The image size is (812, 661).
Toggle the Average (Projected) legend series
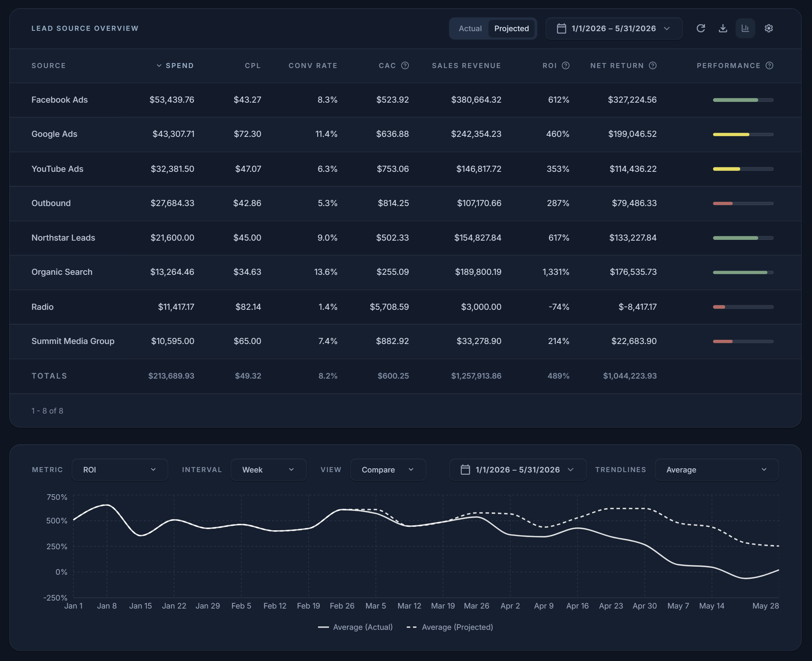(x=450, y=627)
